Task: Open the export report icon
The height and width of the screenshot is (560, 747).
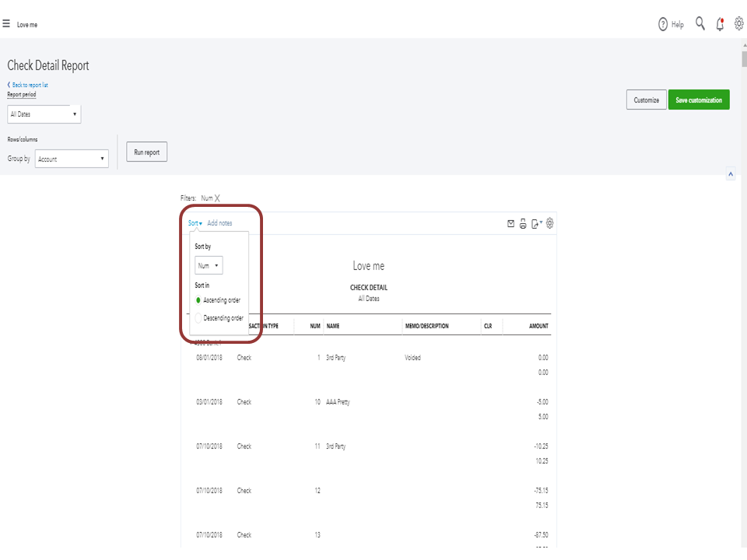Action: (x=536, y=223)
